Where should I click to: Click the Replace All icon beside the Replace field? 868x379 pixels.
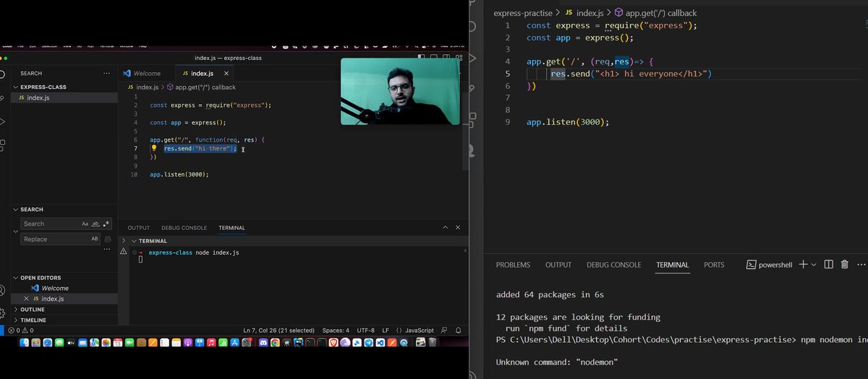[x=108, y=239]
